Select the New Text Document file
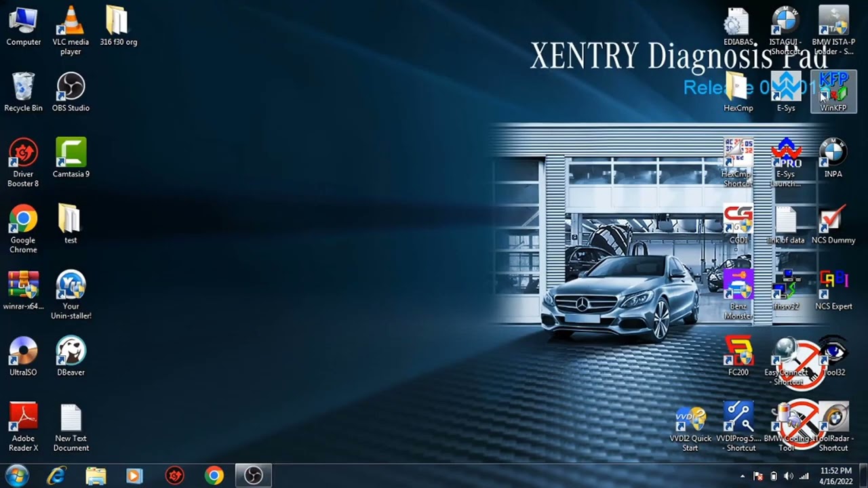 (71, 428)
